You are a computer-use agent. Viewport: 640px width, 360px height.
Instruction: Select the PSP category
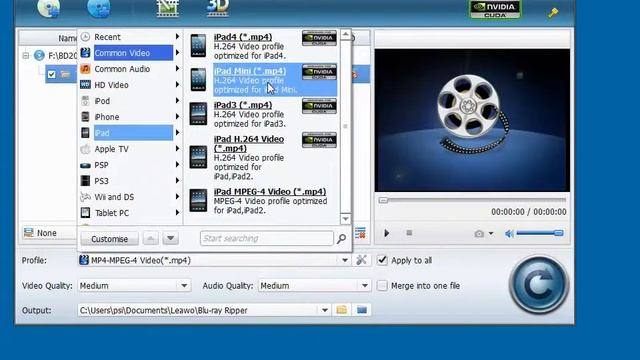tap(130, 165)
